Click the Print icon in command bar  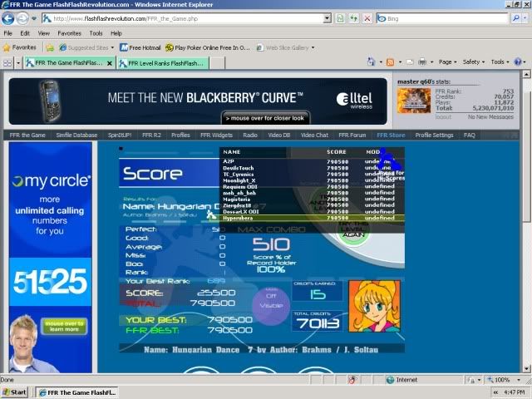(422, 62)
